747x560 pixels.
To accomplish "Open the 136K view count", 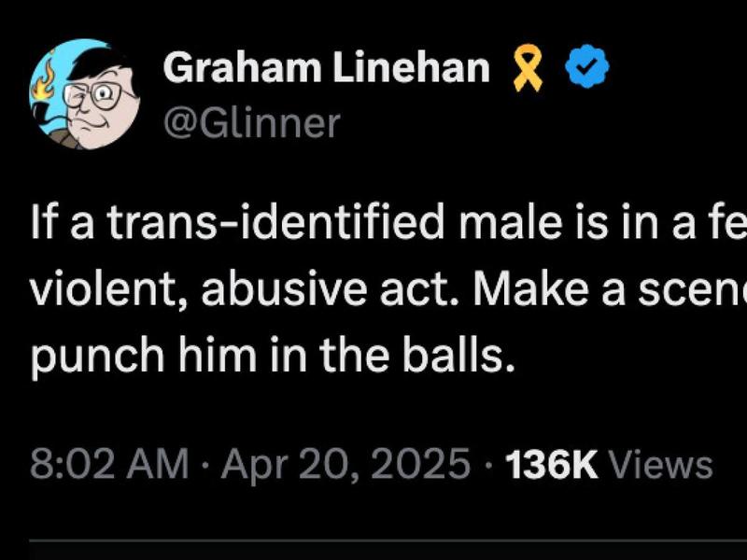I will click(x=551, y=463).
